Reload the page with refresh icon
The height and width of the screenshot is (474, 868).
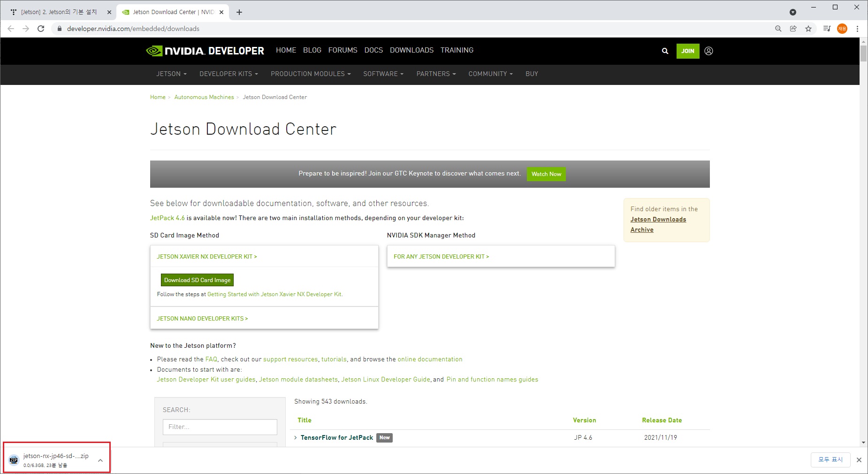pos(41,29)
